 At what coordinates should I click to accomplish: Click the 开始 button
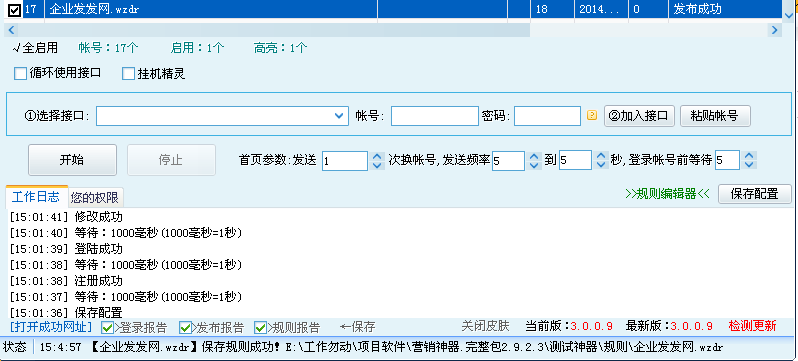pos(72,160)
